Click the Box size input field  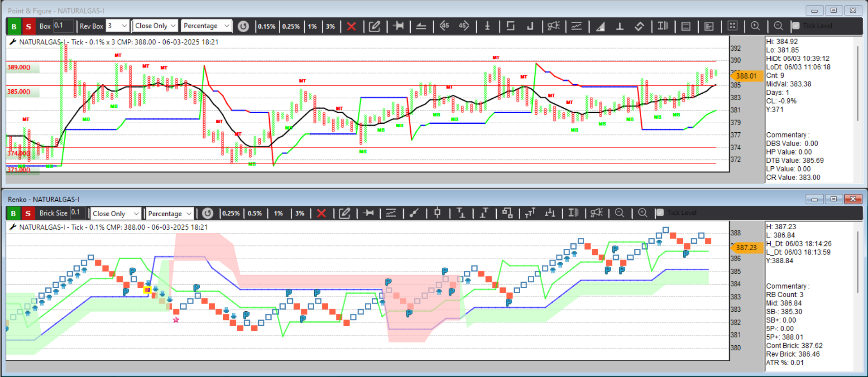tap(63, 26)
